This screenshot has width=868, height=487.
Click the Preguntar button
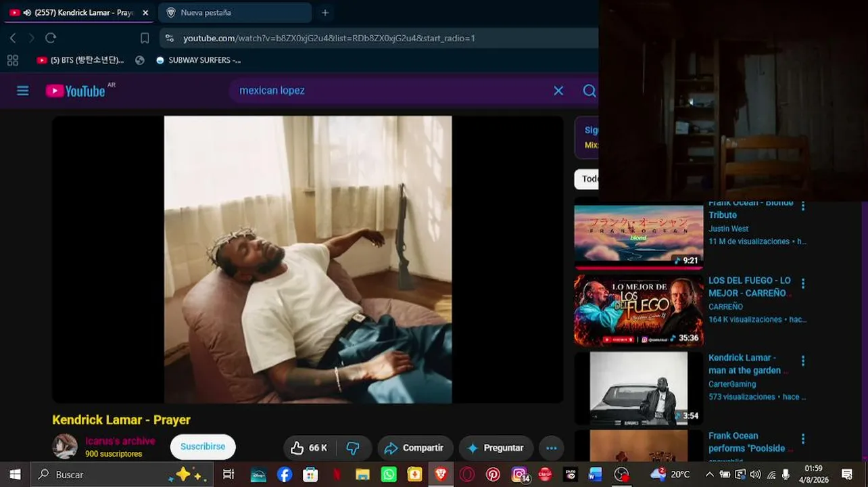(x=496, y=448)
